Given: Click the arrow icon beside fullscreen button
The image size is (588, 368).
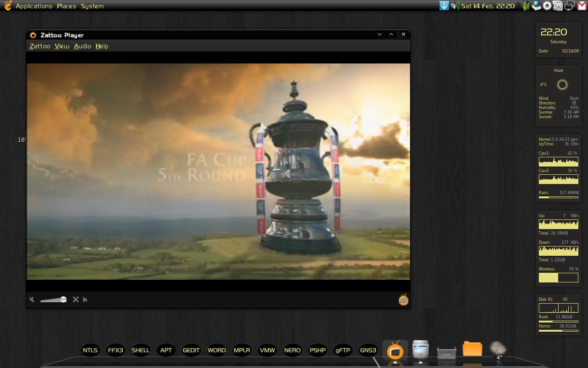Looking at the screenshot, I should (x=85, y=299).
